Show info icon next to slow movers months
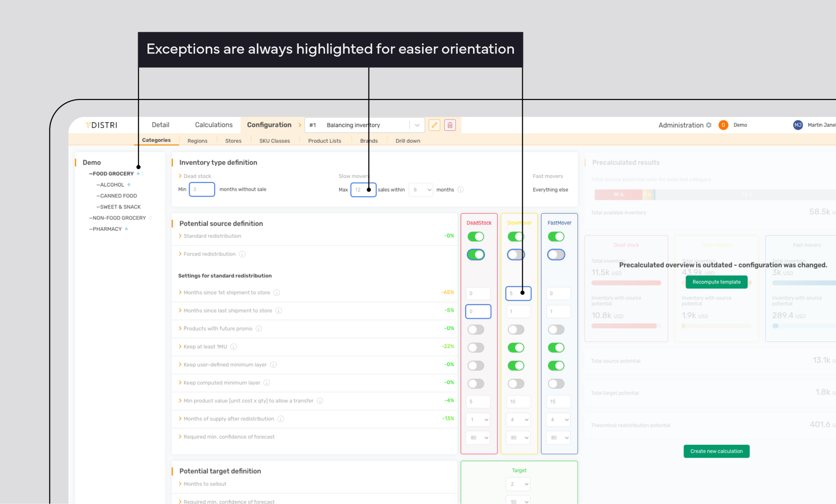 coord(461,190)
